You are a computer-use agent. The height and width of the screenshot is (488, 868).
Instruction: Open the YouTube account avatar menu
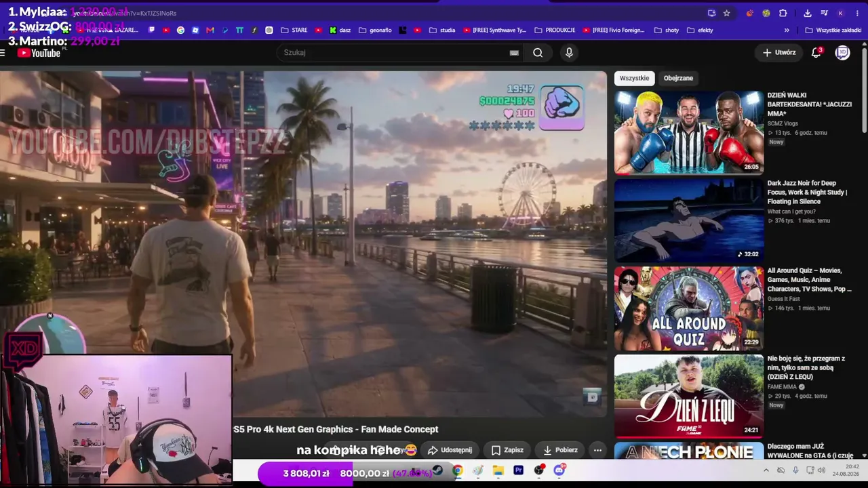pos(842,52)
